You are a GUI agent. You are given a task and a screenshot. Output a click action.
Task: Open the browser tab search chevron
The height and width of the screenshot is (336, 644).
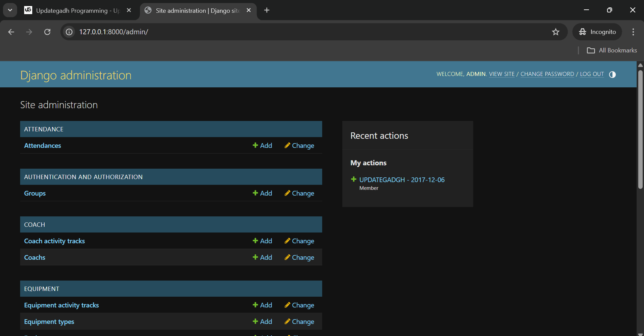(10, 10)
